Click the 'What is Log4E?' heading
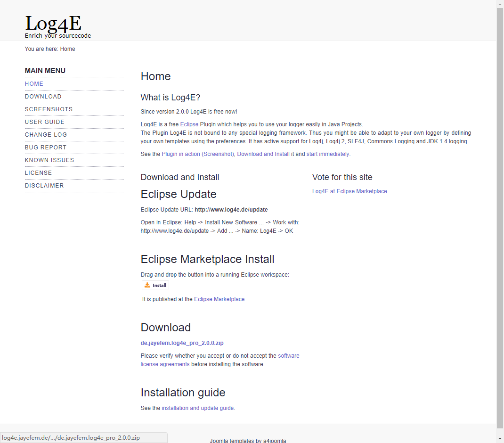 [171, 98]
